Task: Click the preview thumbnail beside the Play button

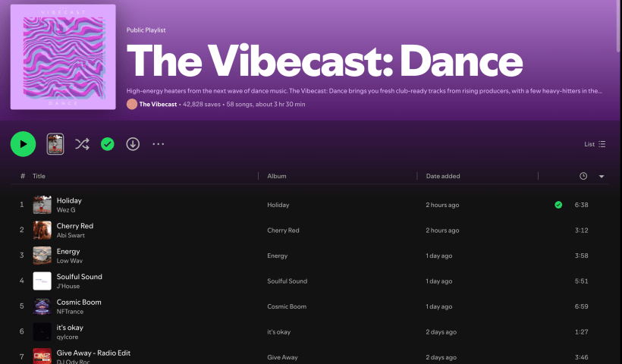Action: click(55, 144)
